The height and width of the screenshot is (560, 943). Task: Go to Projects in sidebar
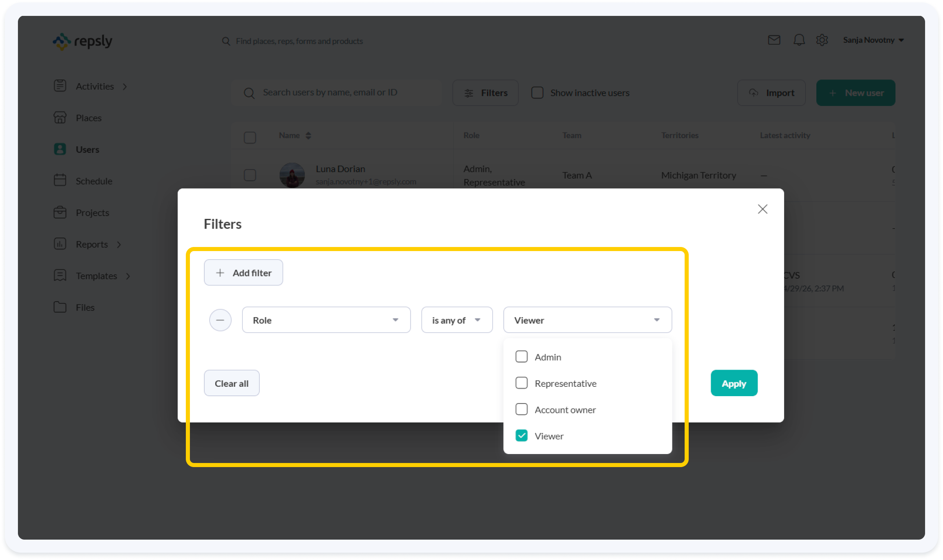[92, 213]
